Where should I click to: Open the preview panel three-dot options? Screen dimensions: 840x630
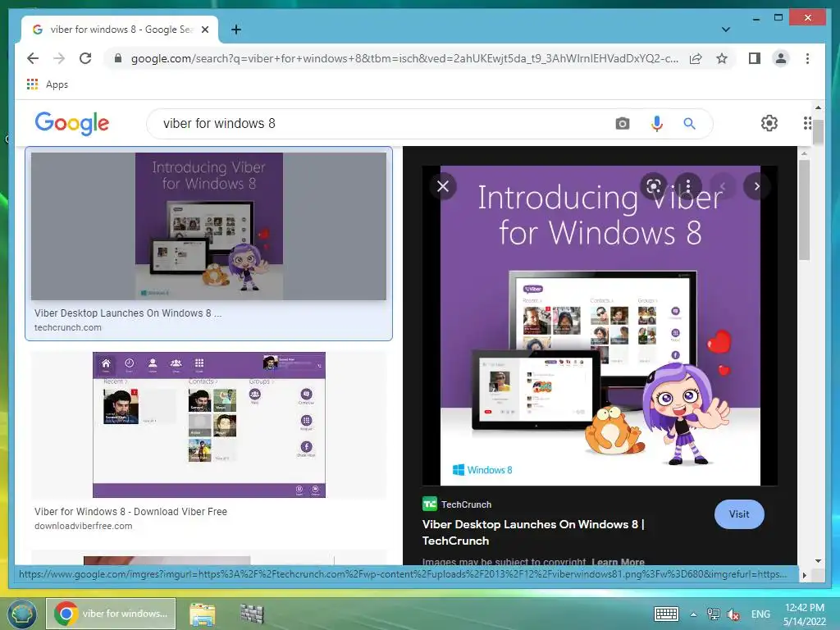tap(688, 186)
